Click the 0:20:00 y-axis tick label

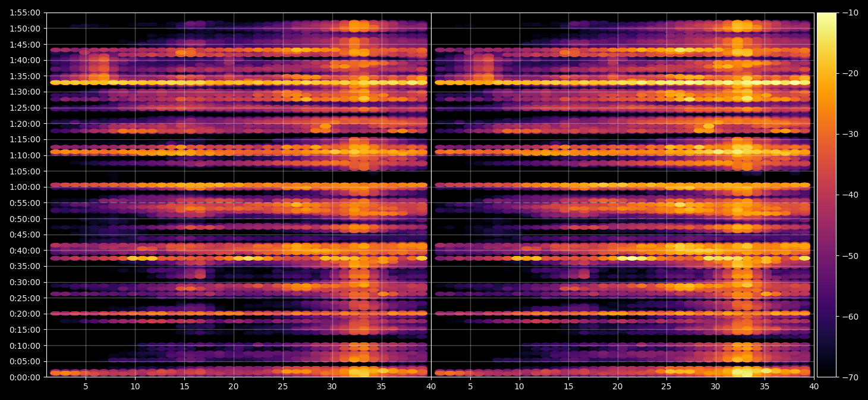25,314
